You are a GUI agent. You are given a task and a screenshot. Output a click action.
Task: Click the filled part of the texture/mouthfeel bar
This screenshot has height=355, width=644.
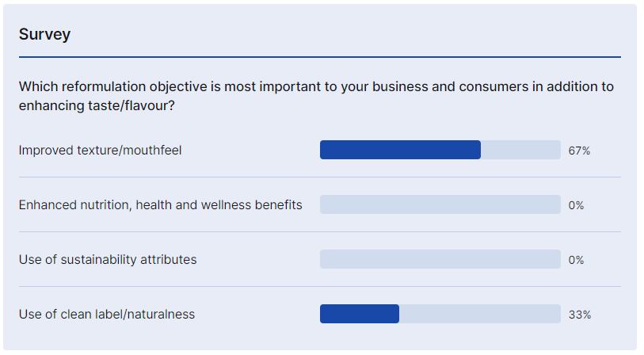coord(400,150)
